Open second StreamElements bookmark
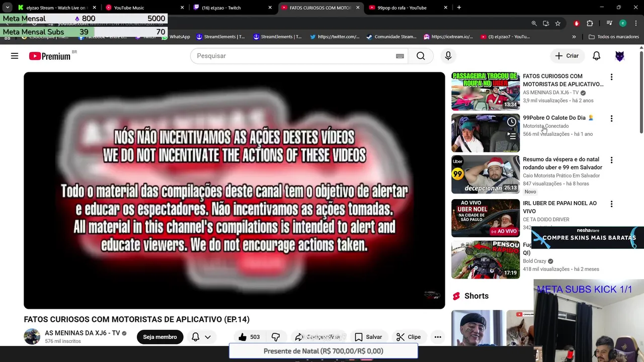644x362 pixels. tap(278, 37)
